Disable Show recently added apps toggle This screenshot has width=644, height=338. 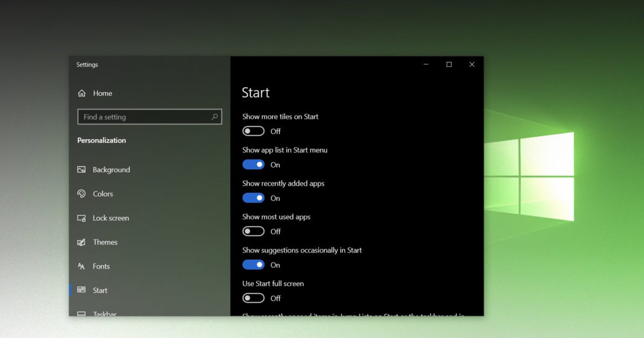pos(253,198)
